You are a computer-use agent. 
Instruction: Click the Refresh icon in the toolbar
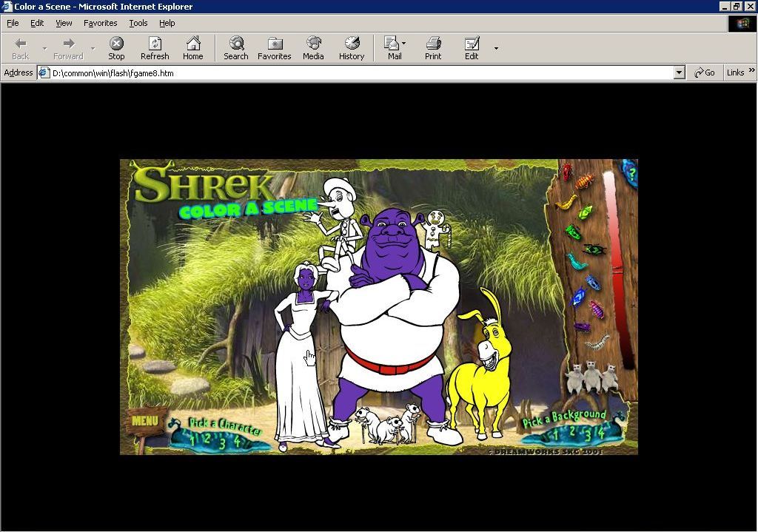(154, 47)
